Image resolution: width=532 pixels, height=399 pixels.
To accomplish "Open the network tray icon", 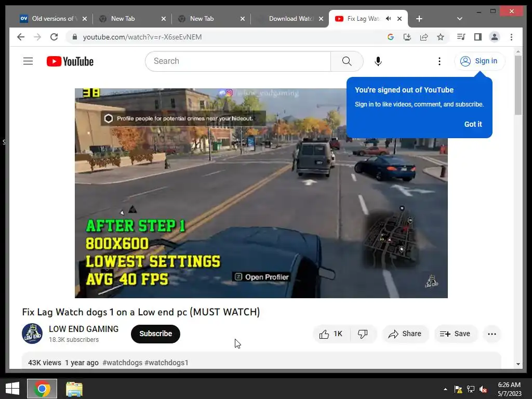I will pyautogui.click(x=471, y=389).
